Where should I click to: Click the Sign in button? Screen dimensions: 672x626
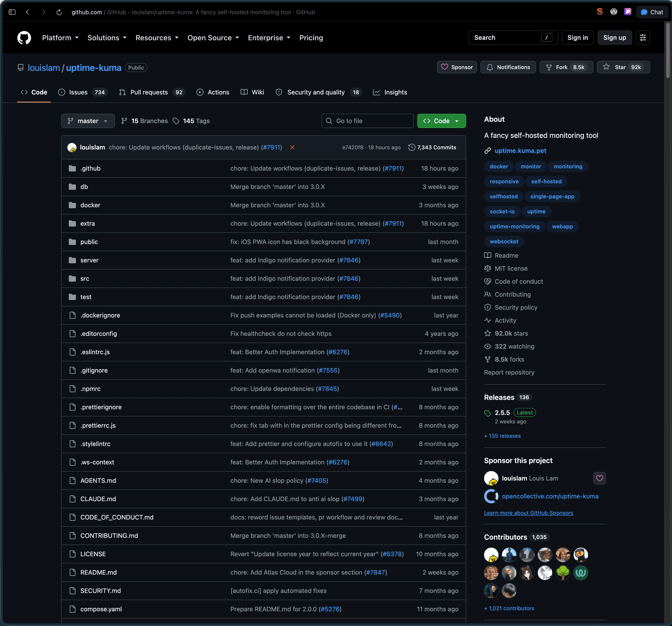tap(577, 38)
